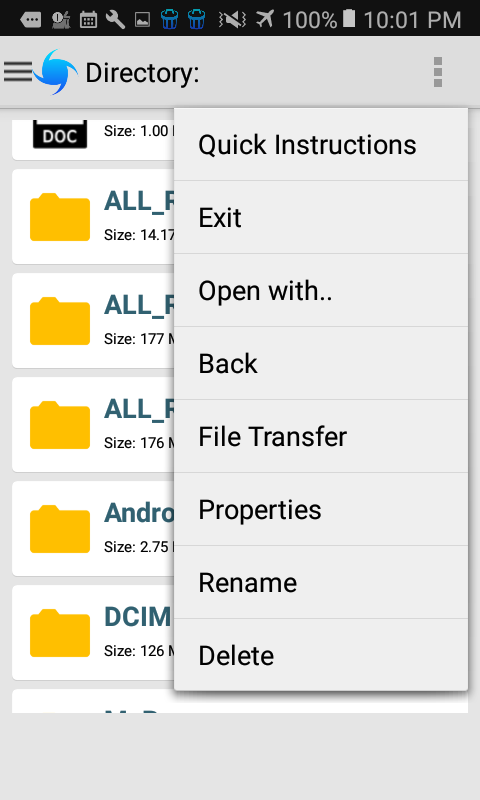Tap the DCIM folder name
Viewport: 480px width, 800px height.
click(x=138, y=617)
